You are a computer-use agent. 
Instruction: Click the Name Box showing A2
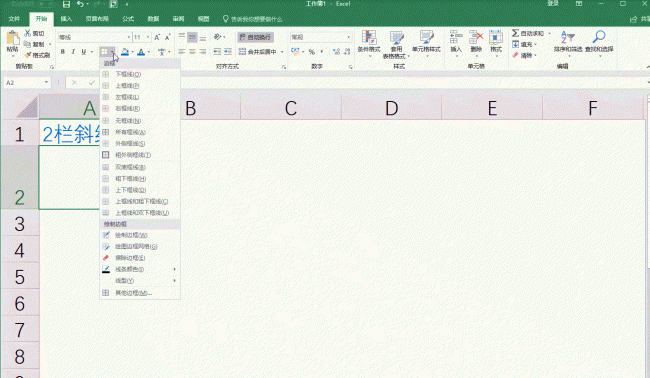tap(27, 82)
